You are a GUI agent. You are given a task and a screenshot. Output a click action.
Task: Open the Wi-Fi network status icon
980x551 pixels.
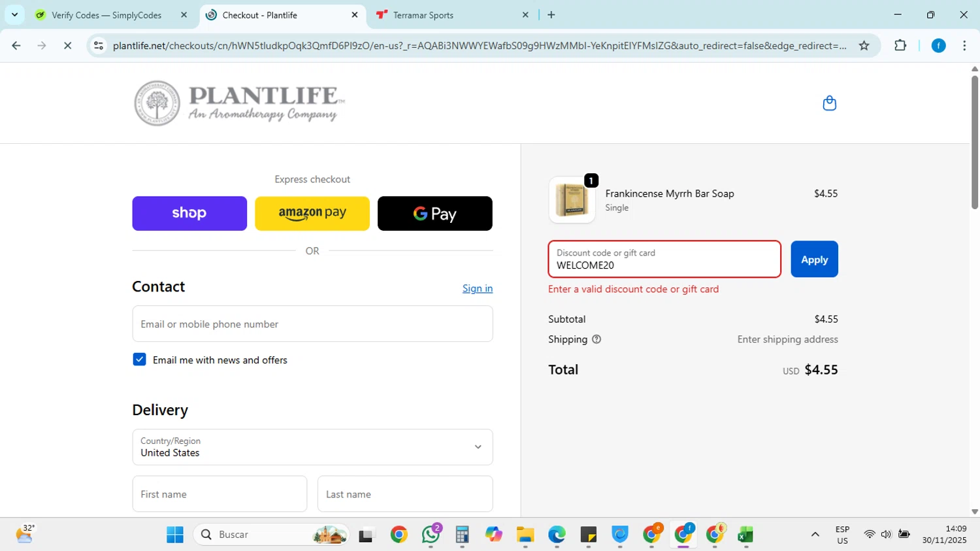tap(869, 535)
